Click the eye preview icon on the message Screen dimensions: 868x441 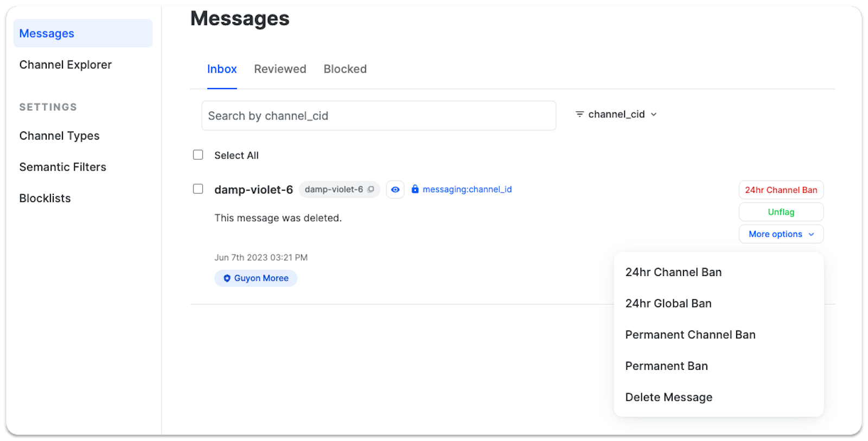click(x=395, y=190)
